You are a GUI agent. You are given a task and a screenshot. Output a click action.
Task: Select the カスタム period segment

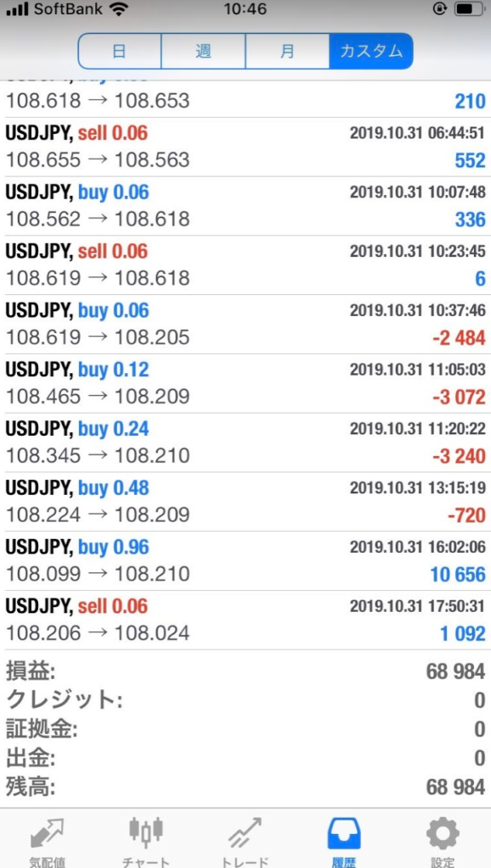click(x=371, y=51)
